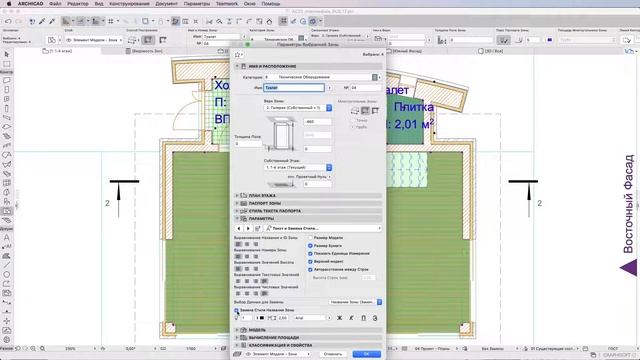Toggle eye icon in layer selector
The image size is (640, 360).
[69, 40]
